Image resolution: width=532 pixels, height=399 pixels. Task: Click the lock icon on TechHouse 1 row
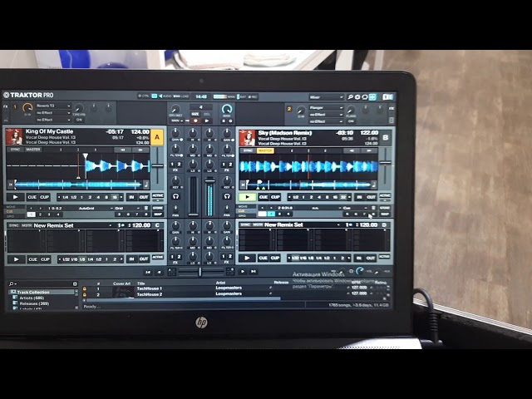coord(84,288)
